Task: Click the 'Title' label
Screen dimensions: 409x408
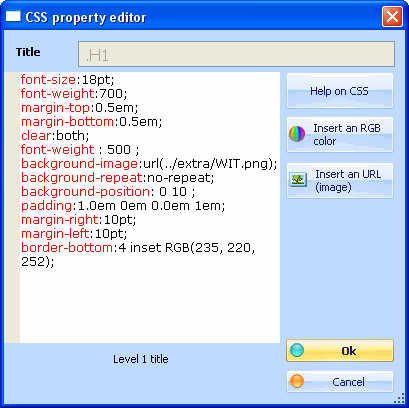Action: pos(28,52)
